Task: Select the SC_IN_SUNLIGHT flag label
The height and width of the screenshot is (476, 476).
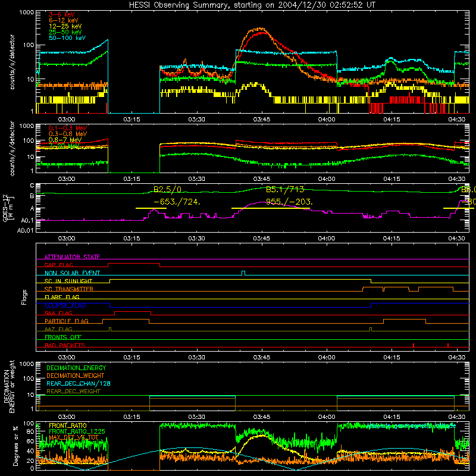Action: (68, 281)
